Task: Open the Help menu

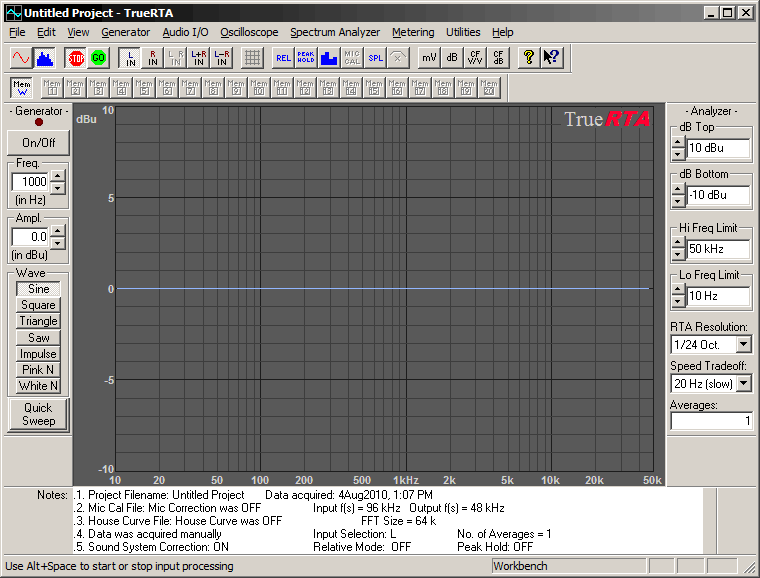Action: 503,32
